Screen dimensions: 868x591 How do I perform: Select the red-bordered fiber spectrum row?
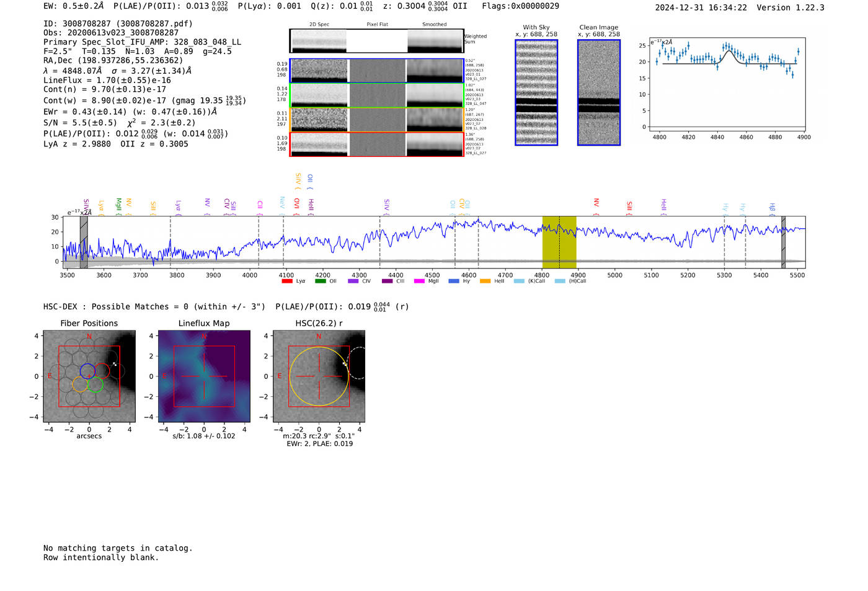(x=376, y=144)
